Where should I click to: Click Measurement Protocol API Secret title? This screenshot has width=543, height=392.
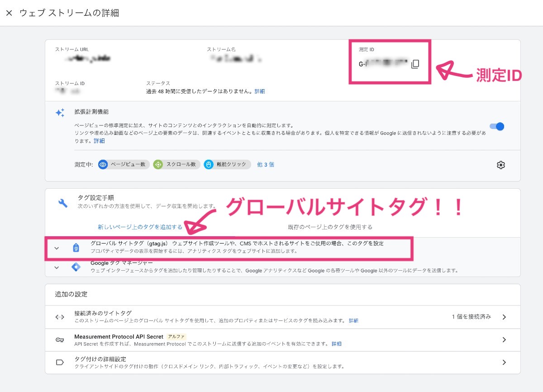click(119, 337)
